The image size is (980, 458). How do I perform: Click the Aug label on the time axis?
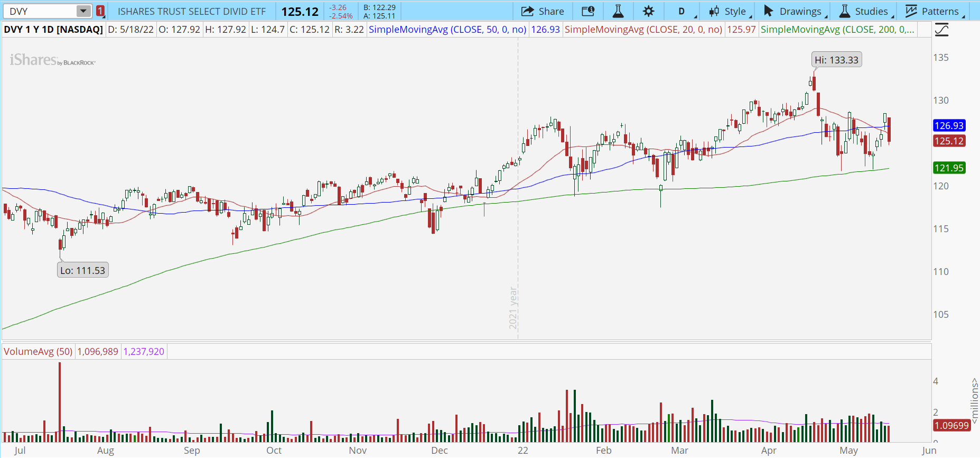[x=106, y=451]
